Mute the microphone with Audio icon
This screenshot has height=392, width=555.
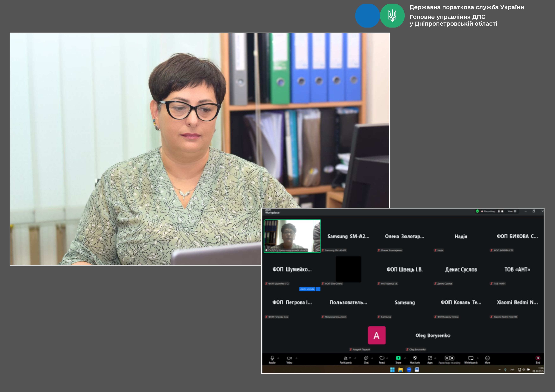point(272,358)
